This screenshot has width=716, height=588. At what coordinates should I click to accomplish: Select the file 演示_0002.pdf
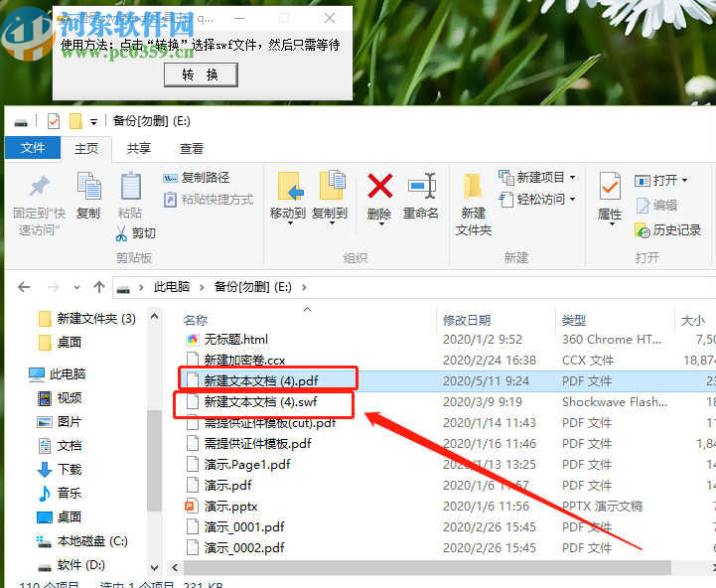[x=244, y=548]
